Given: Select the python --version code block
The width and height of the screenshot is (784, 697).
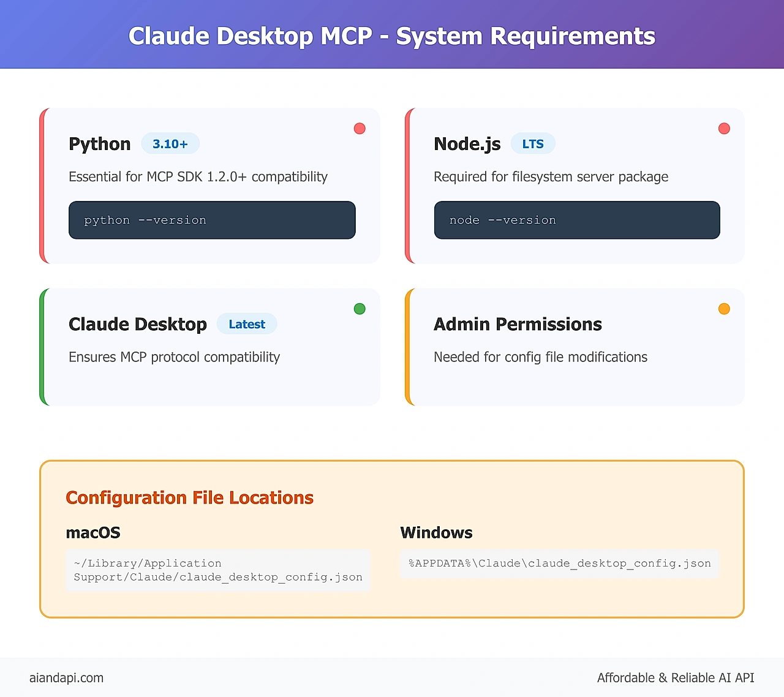Looking at the screenshot, I should pos(212,220).
